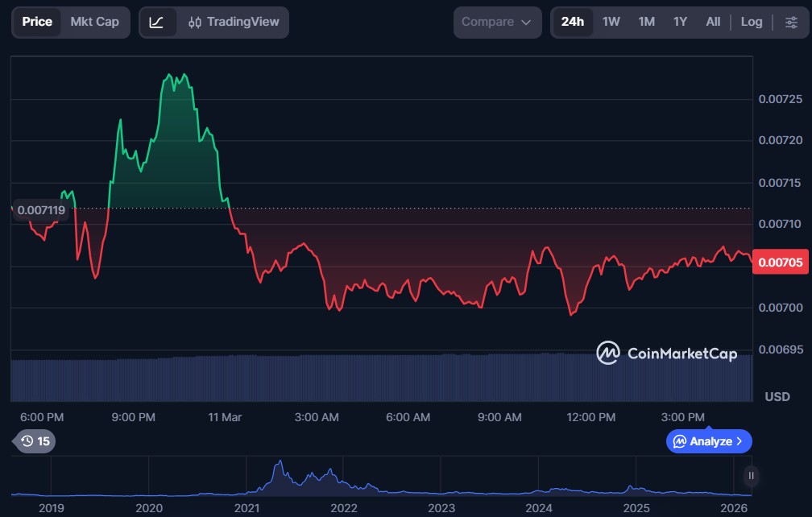This screenshot has height=517, width=812.
Task: Click the history clock icon showing 15
Action: [x=34, y=441]
